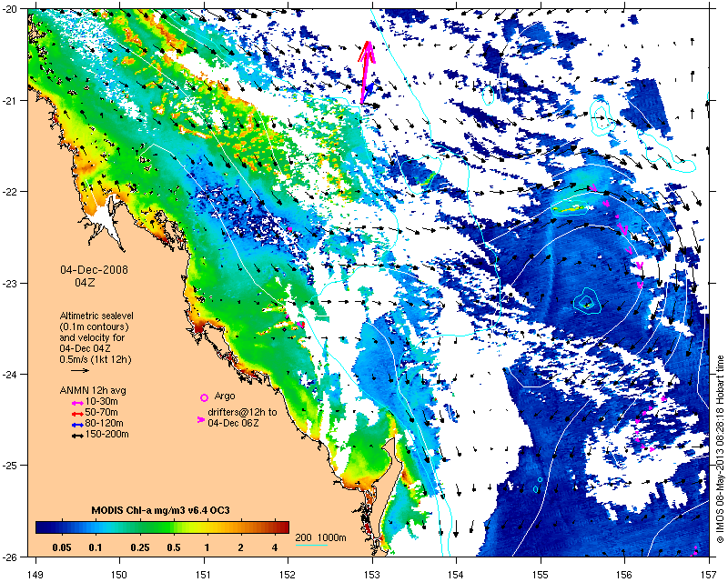Click the '151' longitude axis label

click(x=204, y=575)
